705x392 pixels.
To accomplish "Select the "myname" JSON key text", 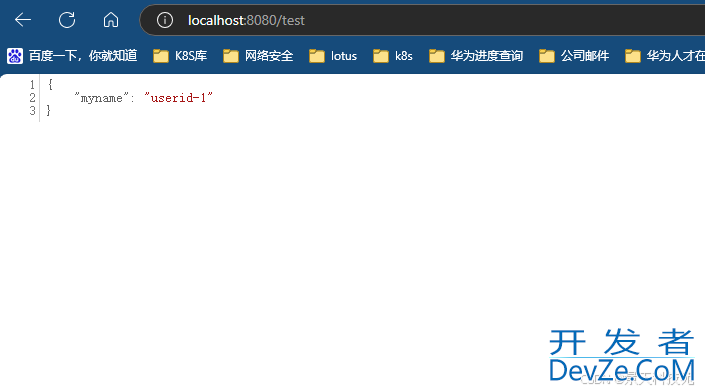I will click(102, 98).
